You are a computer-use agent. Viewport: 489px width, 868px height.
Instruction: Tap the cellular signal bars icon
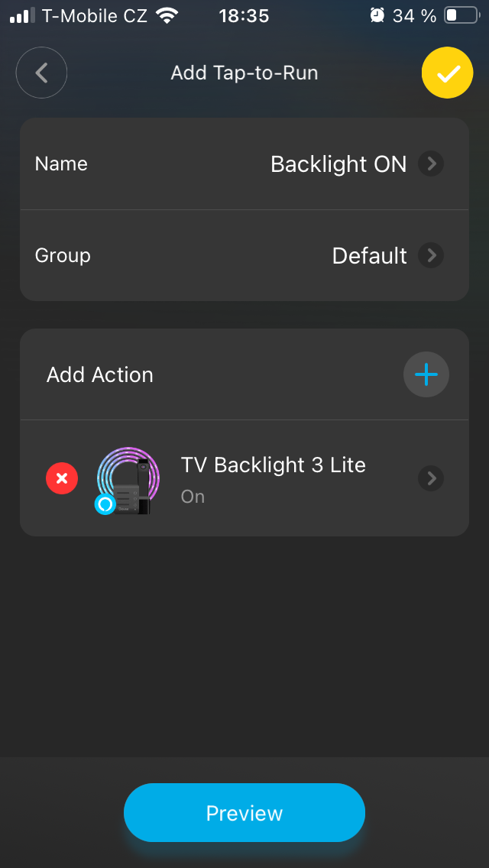(23, 15)
